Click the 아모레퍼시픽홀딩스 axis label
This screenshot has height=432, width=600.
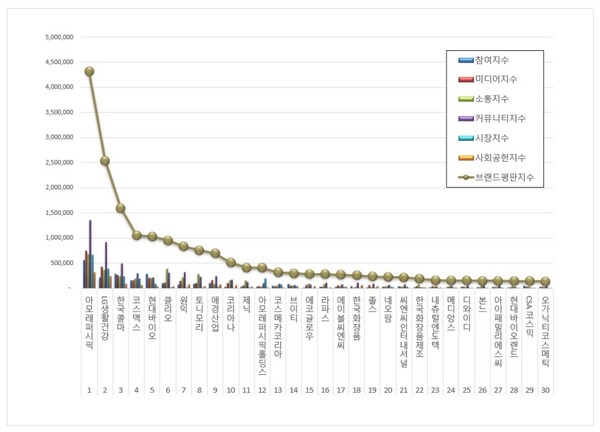coord(262,335)
